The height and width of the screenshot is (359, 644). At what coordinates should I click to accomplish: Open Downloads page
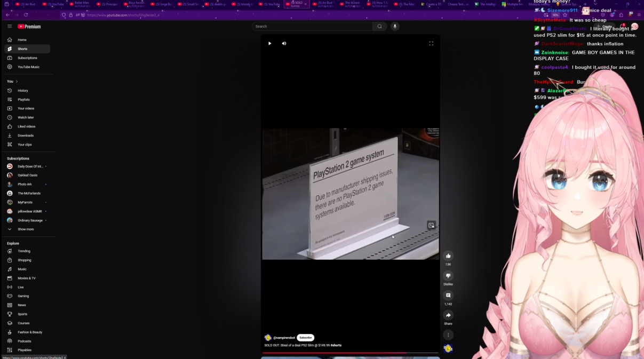pos(27,136)
